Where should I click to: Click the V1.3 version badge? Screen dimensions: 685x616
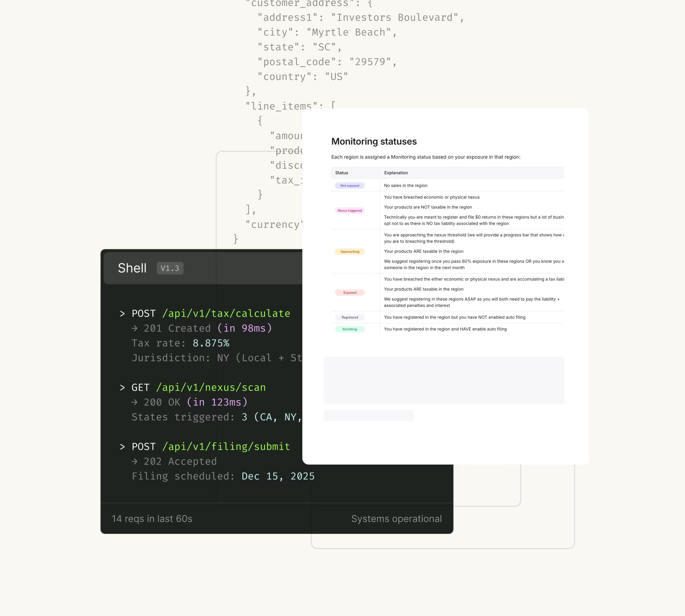click(170, 268)
